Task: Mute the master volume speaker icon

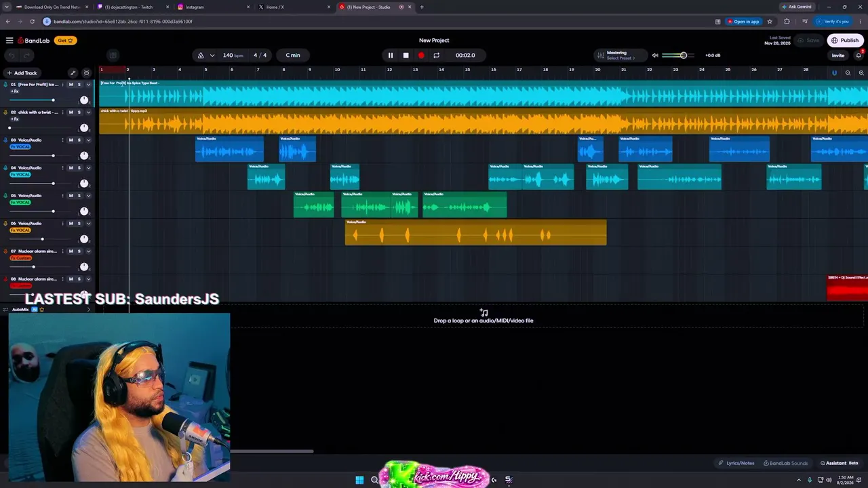Action: tap(655, 56)
